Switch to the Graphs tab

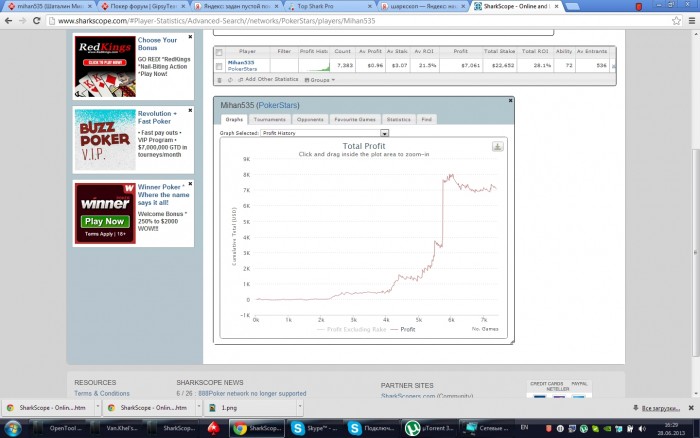click(234, 120)
